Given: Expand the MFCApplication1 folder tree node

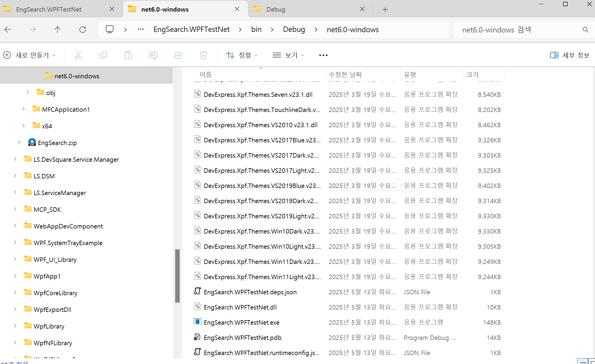Looking at the screenshot, I should pyautogui.click(x=24, y=109).
